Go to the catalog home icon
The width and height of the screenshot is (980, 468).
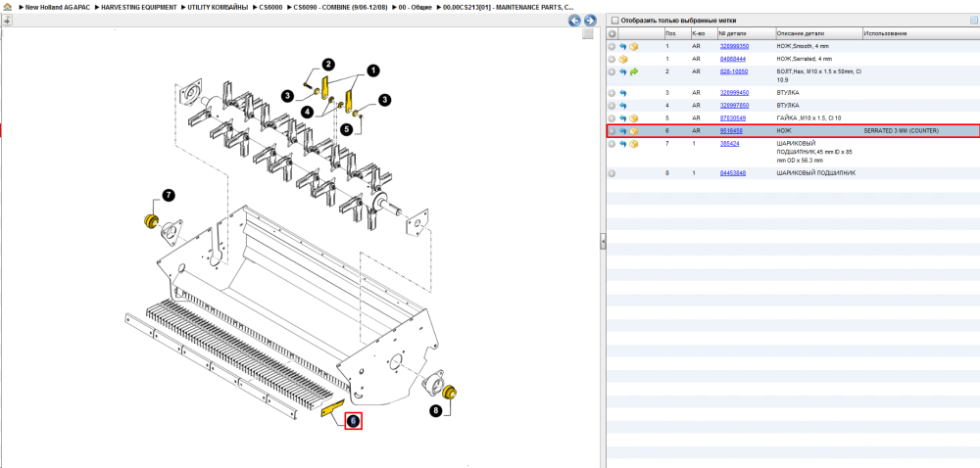pyautogui.click(x=7, y=7)
